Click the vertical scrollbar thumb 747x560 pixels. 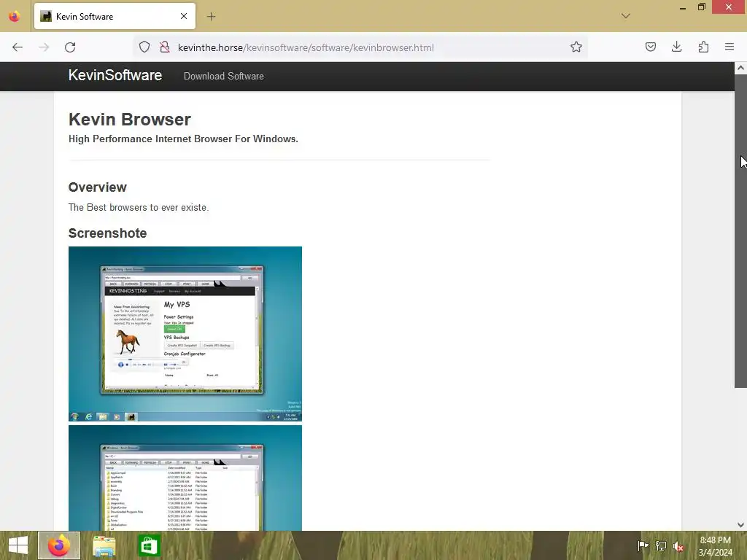pos(740,231)
